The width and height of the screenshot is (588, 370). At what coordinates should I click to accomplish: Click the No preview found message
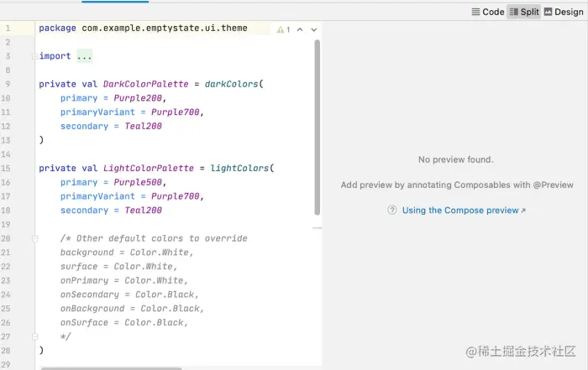pos(455,159)
